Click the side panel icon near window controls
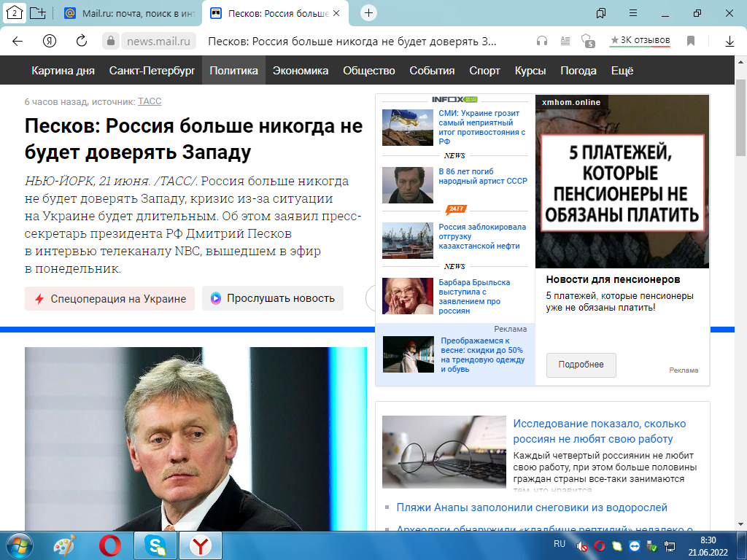 pyautogui.click(x=600, y=14)
